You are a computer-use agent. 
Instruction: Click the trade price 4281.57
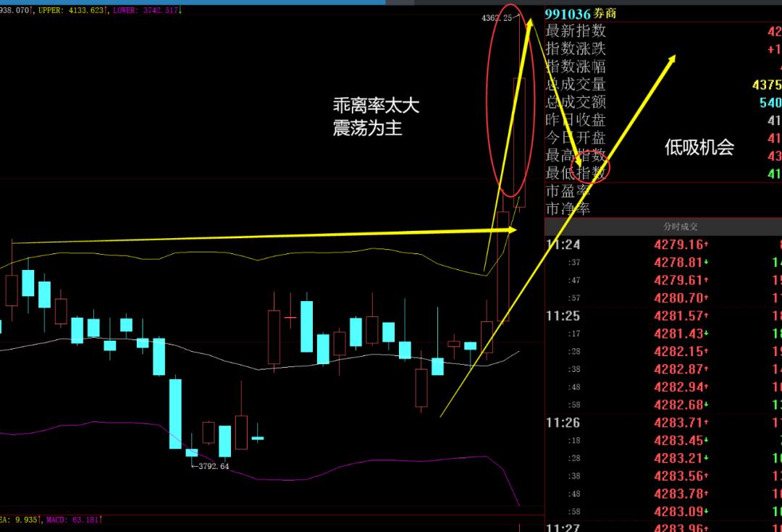(x=678, y=316)
